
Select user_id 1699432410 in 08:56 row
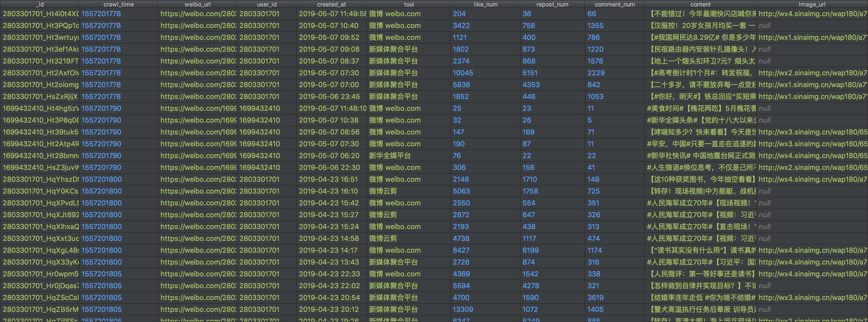click(x=267, y=132)
